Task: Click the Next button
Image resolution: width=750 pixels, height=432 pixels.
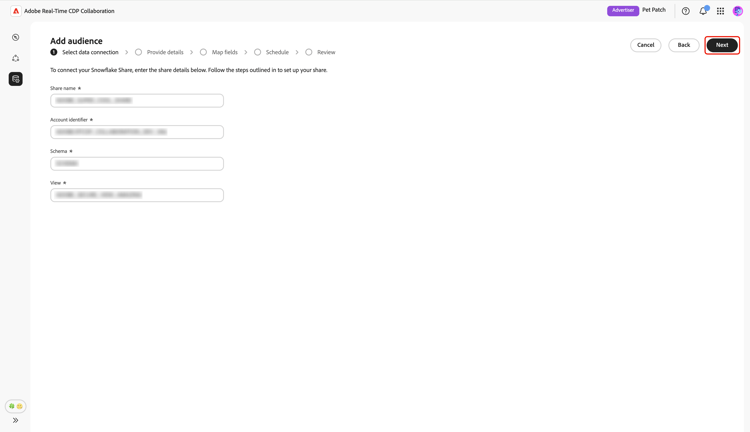Action: 722,45
